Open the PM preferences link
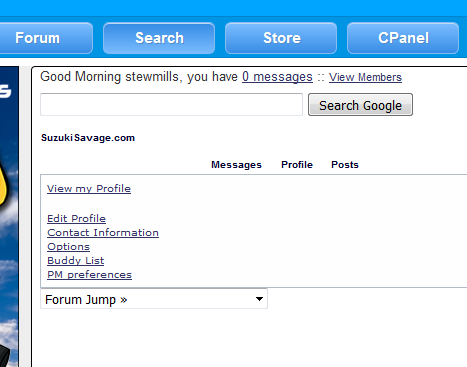The width and height of the screenshot is (467, 367). click(x=89, y=275)
